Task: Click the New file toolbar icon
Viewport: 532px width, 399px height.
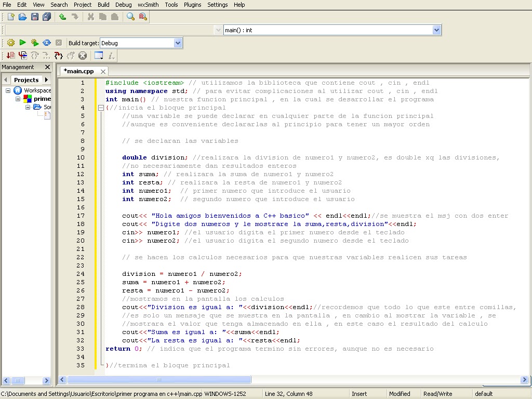Action: tap(11, 17)
